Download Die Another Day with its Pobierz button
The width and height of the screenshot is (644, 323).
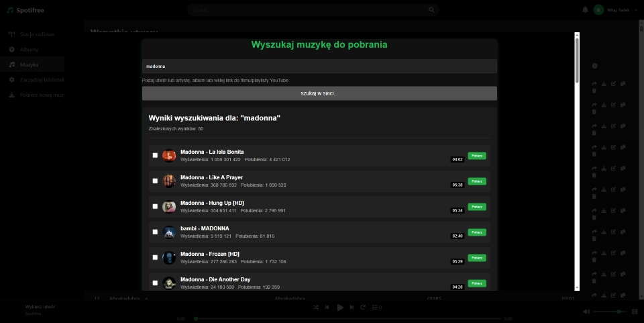[x=477, y=283]
